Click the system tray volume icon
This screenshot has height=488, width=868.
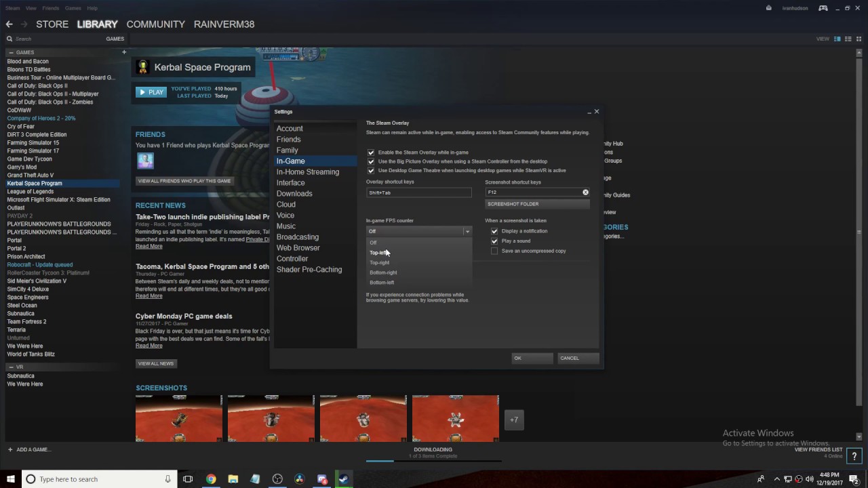click(809, 479)
